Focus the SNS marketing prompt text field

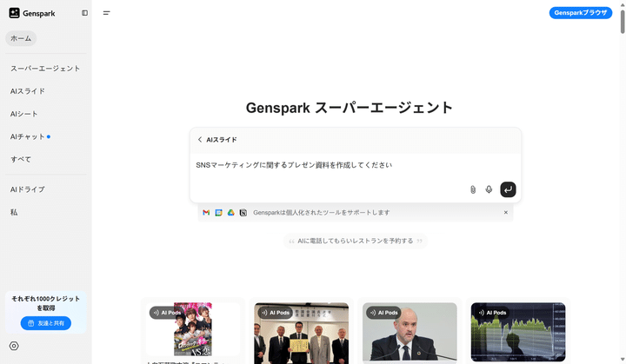coord(356,165)
